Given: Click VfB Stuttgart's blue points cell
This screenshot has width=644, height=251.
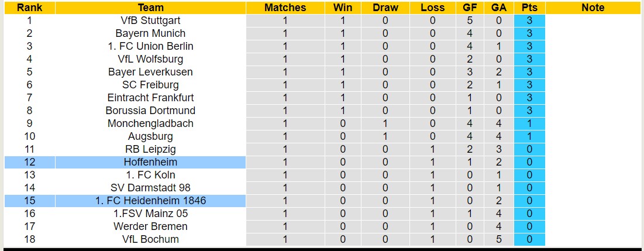Looking at the screenshot, I should pyautogui.click(x=529, y=20).
